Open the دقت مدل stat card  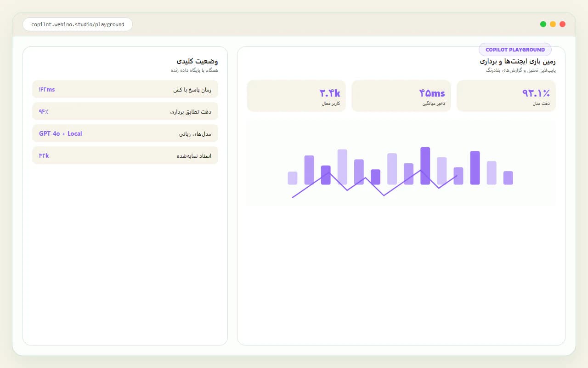pyautogui.click(x=506, y=96)
